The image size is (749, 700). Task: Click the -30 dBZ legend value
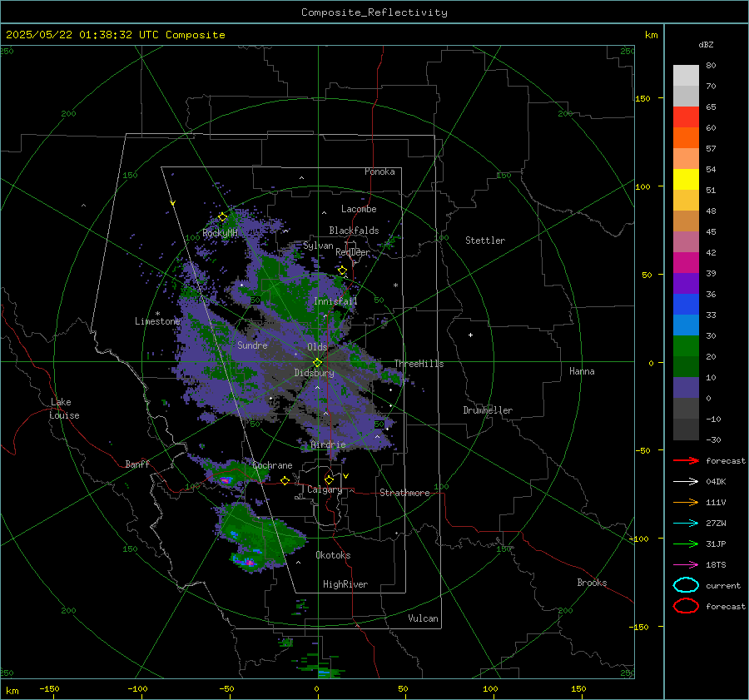(713, 439)
